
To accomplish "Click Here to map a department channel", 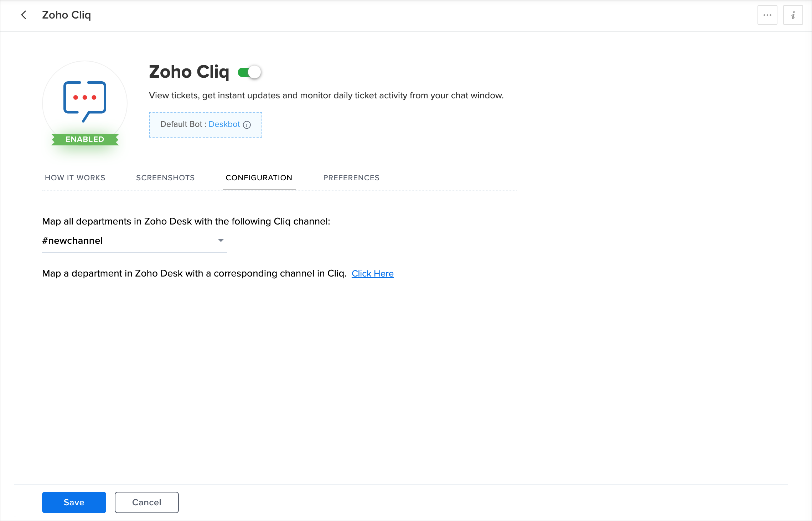I will [x=372, y=273].
